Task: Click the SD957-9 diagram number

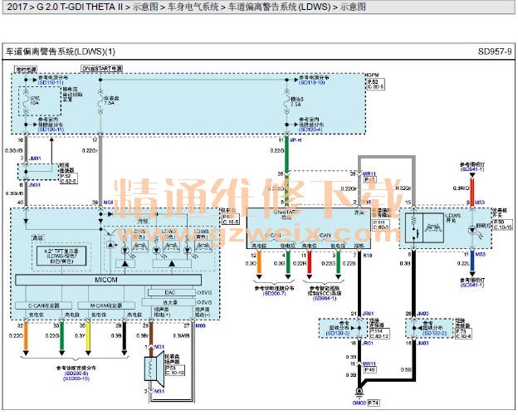Action: [x=495, y=51]
